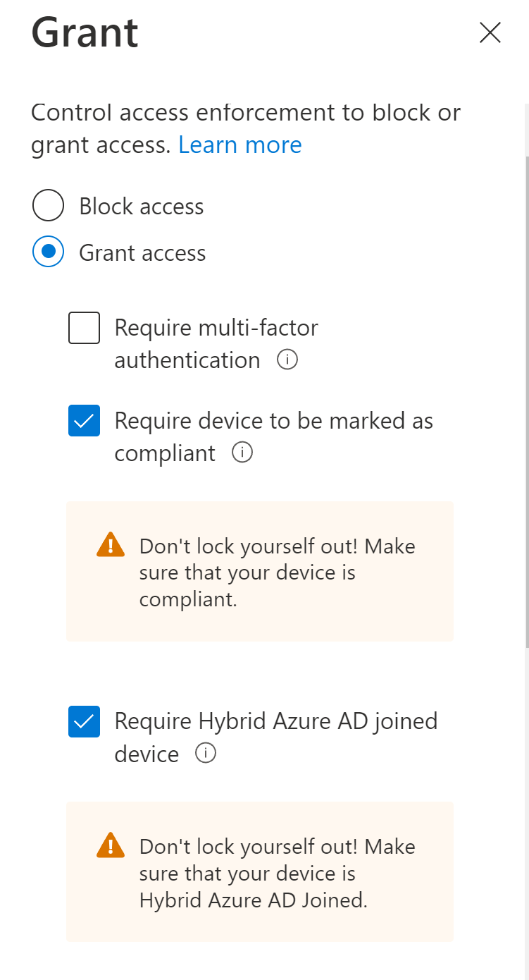Close the Grant panel
The height and width of the screenshot is (980, 529).
490,32
